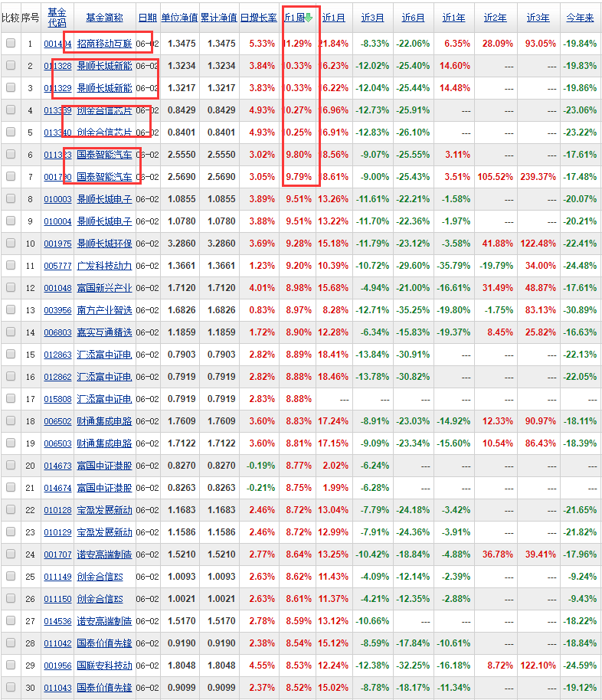Open fund code link 011328

[57, 66]
